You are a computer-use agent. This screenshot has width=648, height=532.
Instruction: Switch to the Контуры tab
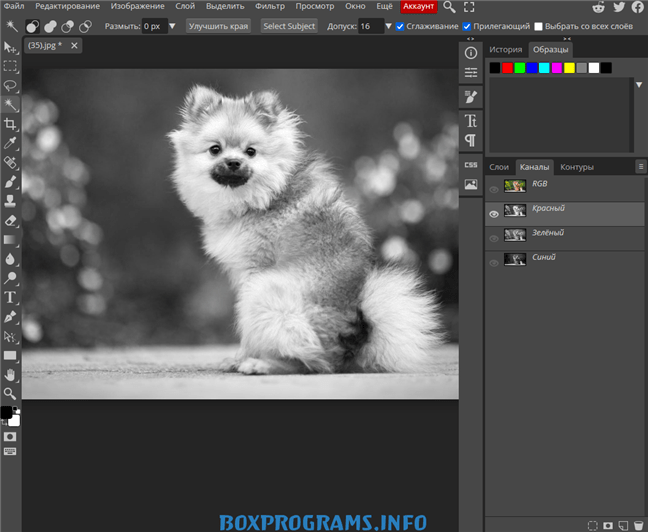(x=577, y=167)
